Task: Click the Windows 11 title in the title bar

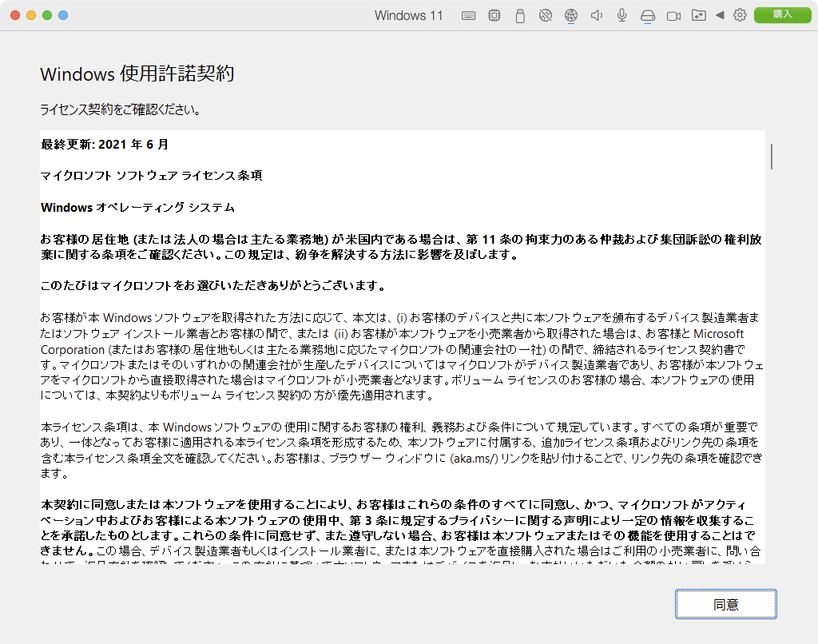Action: [x=409, y=14]
